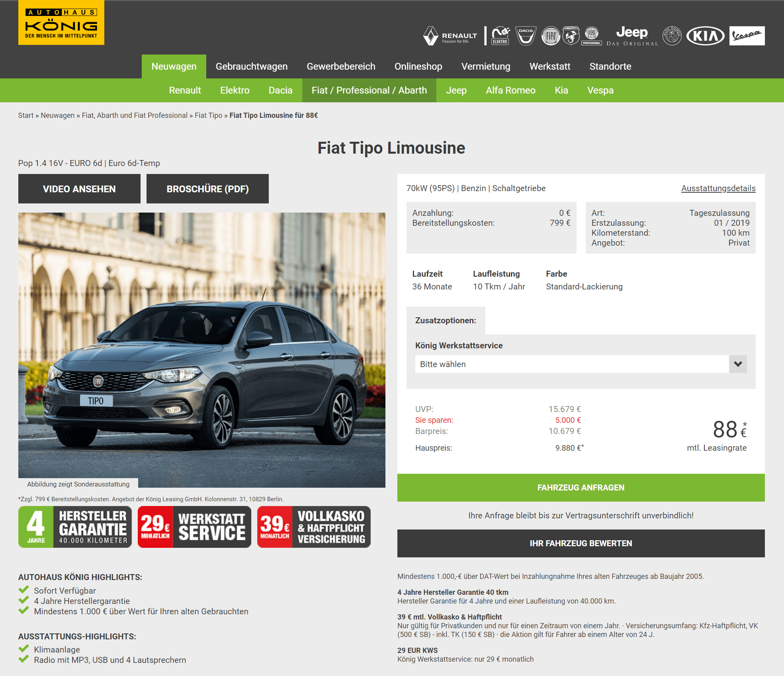
Task: Download the Broschüre (PDF)
Action: tap(207, 189)
